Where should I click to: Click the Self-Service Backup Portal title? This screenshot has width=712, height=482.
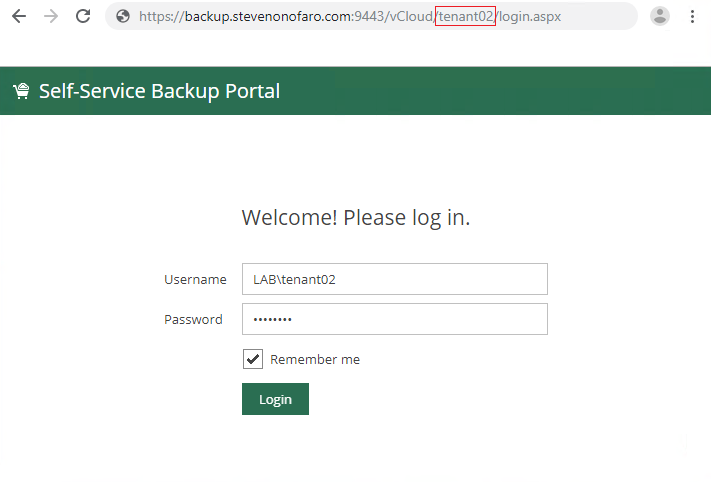pos(159,92)
